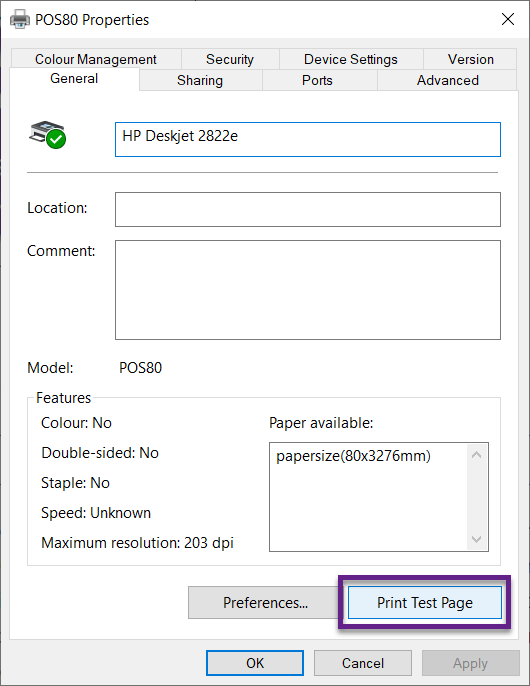Click the Colour: No feature text

pyautogui.click(x=76, y=423)
